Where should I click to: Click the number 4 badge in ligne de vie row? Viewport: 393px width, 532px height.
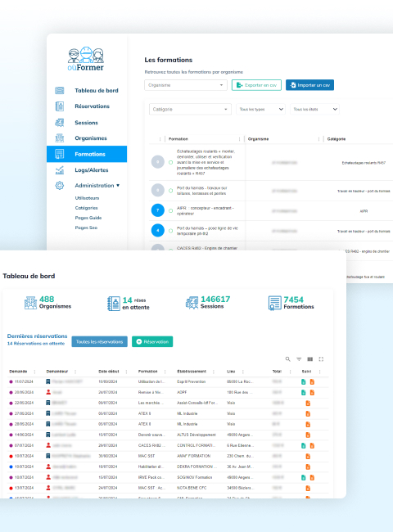click(x=157, y=230)
